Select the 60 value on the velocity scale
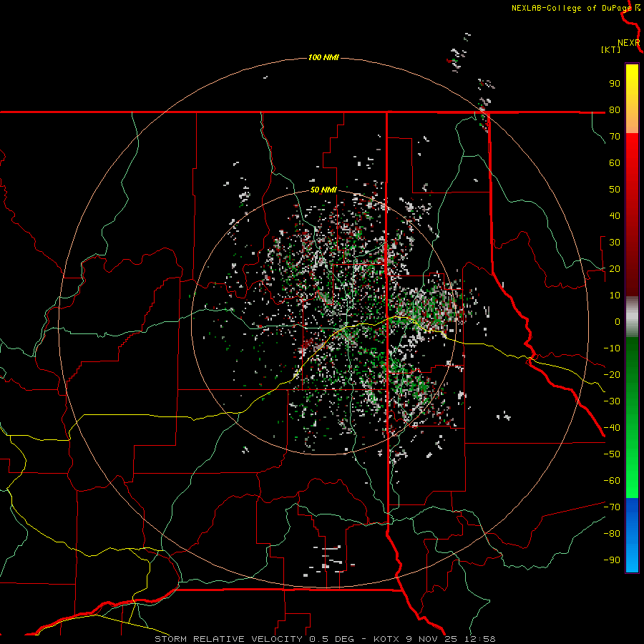 [615, 163]
